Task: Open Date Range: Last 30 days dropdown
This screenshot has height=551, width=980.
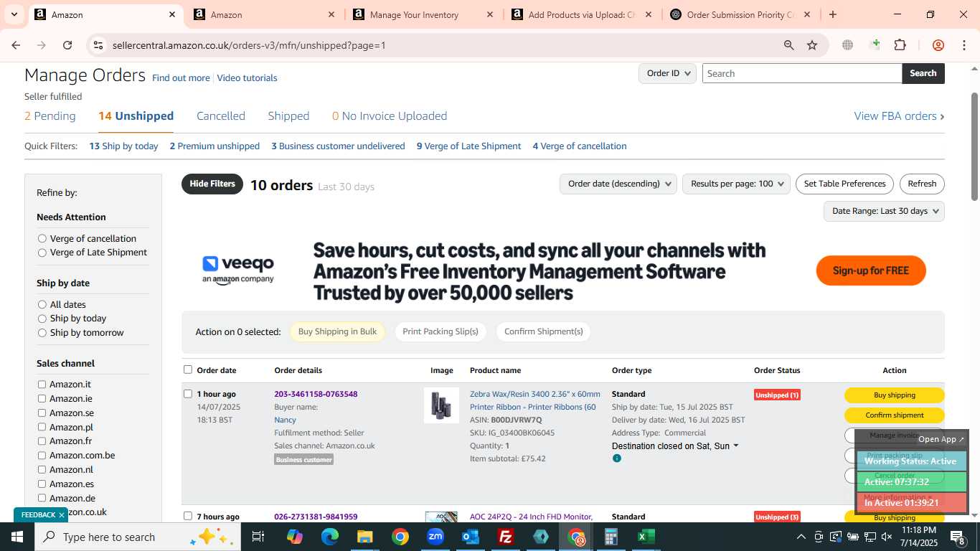Action: (884, 211)
